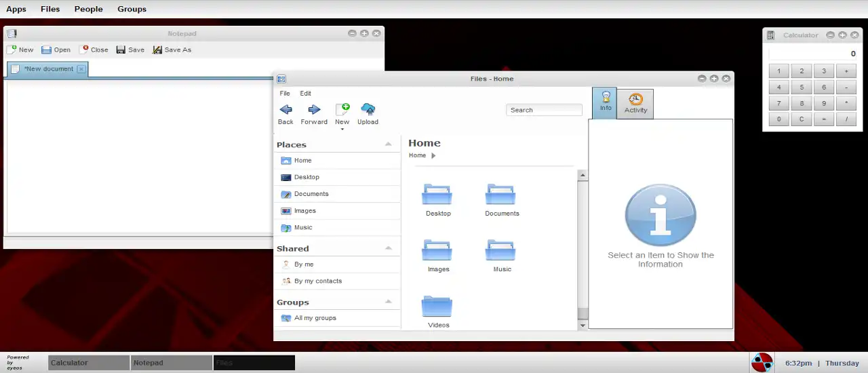Click calculator digit 0 button
The image size is (868, 373).
(x=778, y=119)
